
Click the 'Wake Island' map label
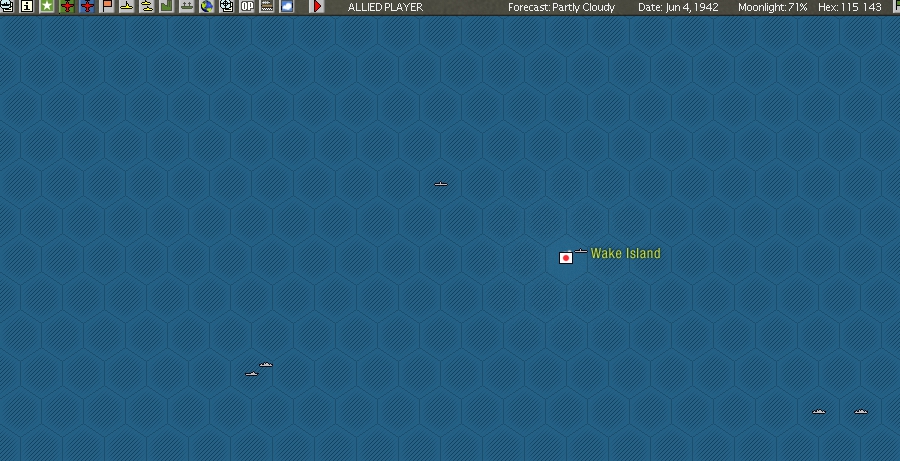click(x=626, y=253)
